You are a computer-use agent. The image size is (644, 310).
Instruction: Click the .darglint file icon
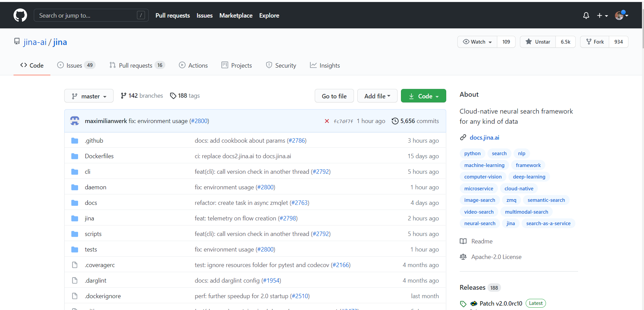(75, 281)
